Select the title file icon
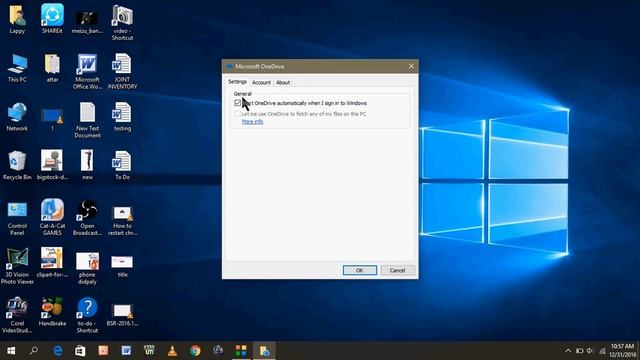Viewport: 640px width, 360px height. click(122, 266)
